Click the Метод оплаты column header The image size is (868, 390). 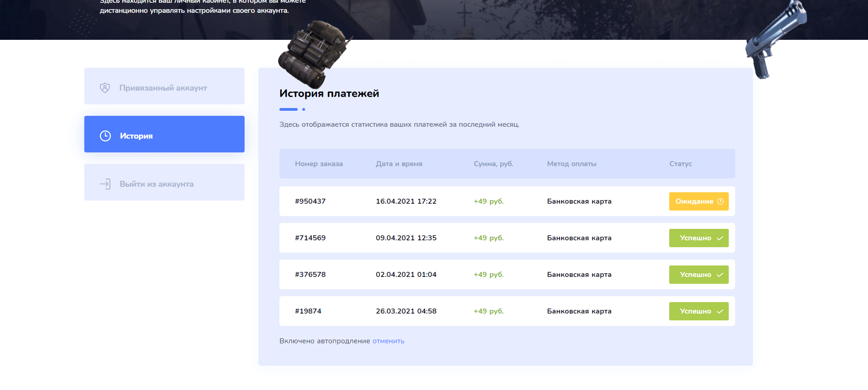point(572,164)
